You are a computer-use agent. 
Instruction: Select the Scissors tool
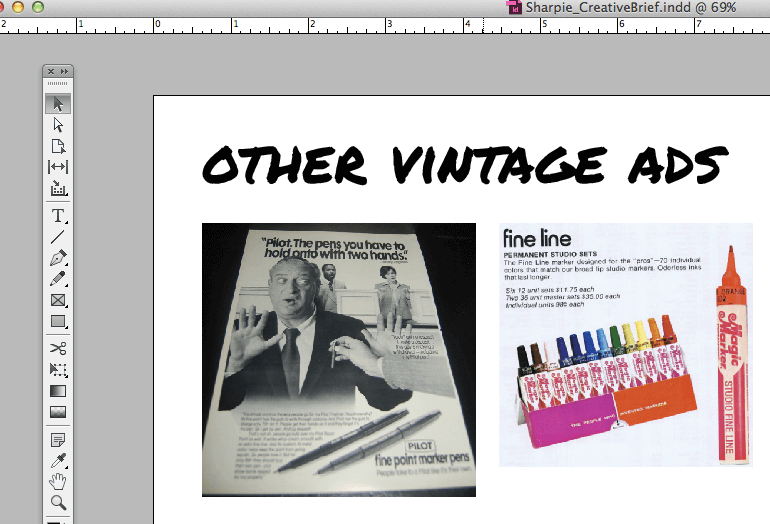(x=58, y=349)
